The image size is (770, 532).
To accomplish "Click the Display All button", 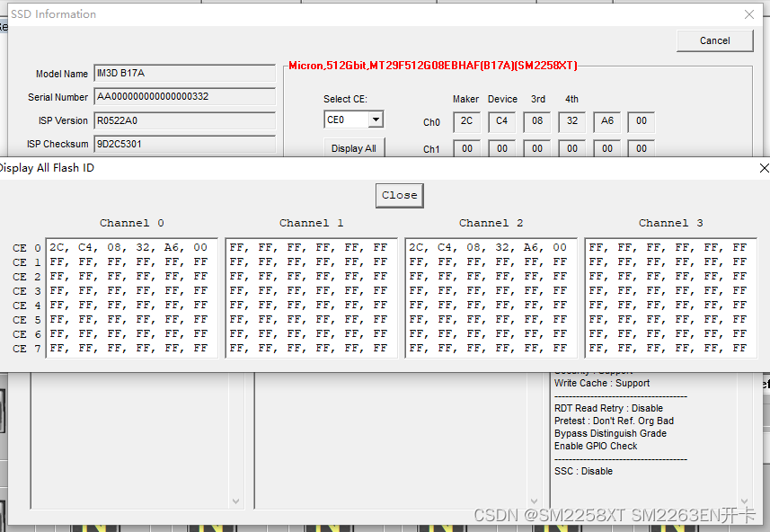I will (353, 148).
